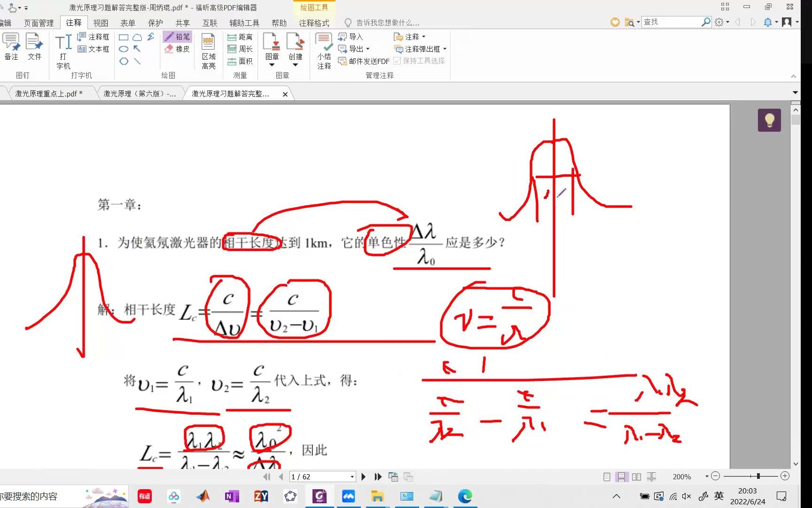Image resolution: width=812 pixels, height=508 pixels.
Task: Open the 注释格式 ribbon tab
Action: pyautogui.click(x=314, y=23)
